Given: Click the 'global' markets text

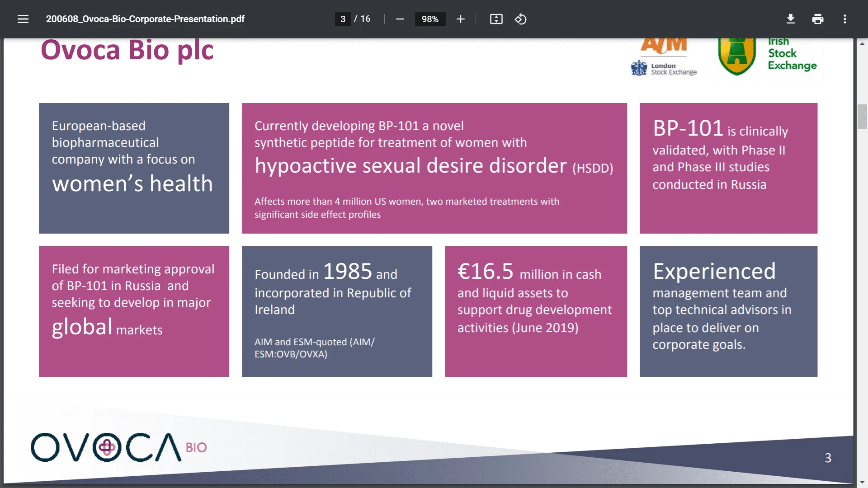Looking at the screenshot, I should [82, 327].
